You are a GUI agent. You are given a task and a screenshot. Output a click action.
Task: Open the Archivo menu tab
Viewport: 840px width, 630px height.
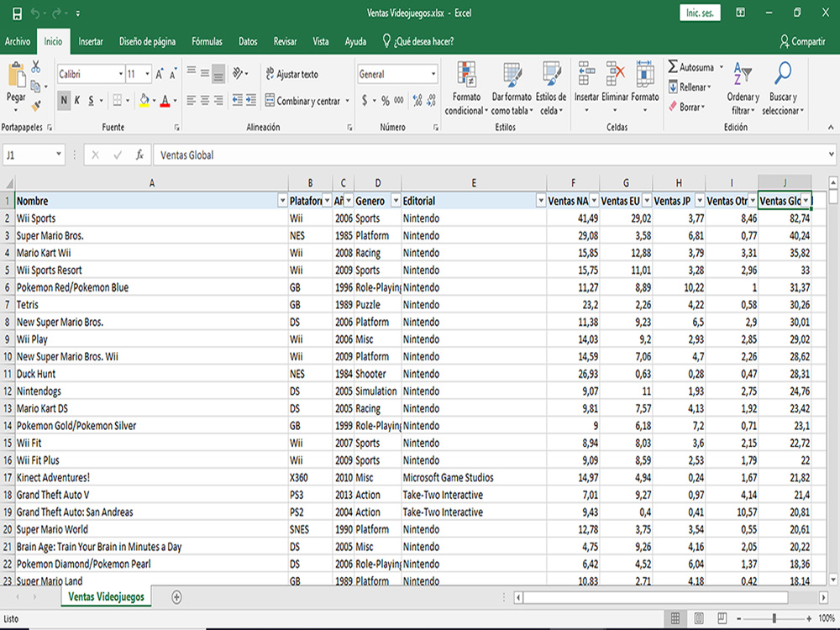point(18,41)
